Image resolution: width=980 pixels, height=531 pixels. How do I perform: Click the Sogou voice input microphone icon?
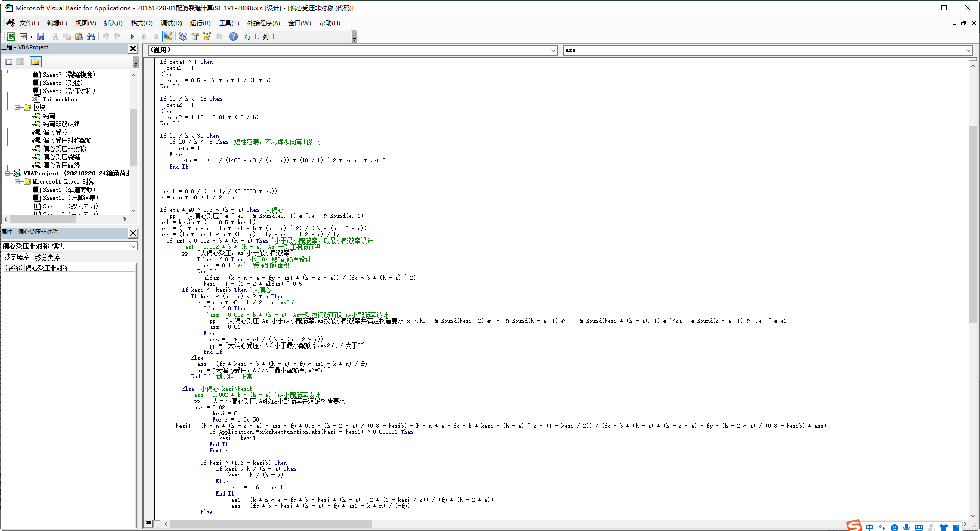[x=906, y=527]
